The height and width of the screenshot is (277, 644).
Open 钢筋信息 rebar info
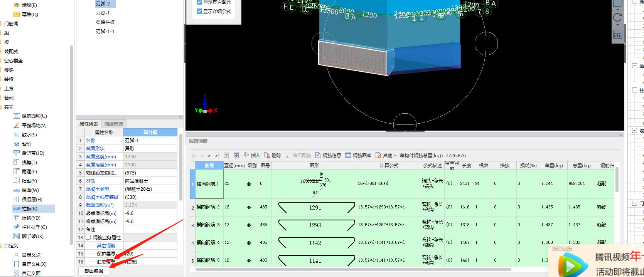point(328,155)
